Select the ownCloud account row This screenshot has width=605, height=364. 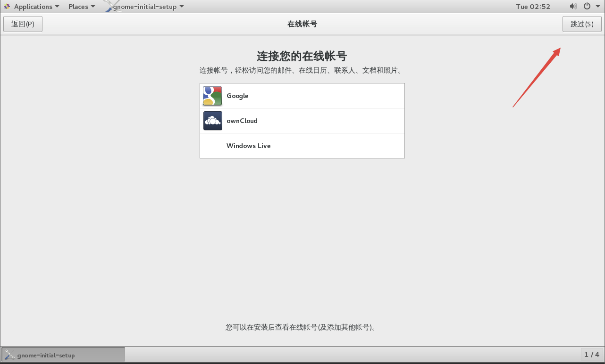pos(302,121)
